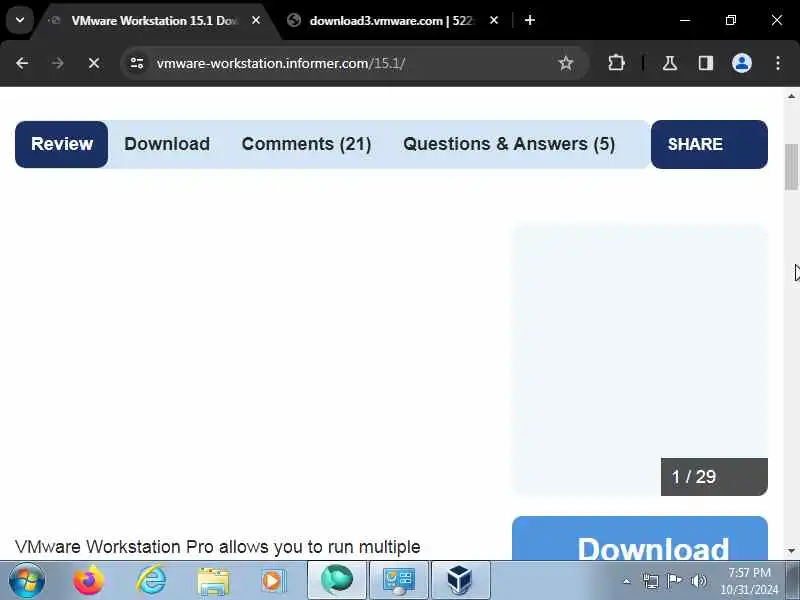Open the volume speaker icon
The width and height of the screenshot is (800, 600).
click(x=698, y=581)
